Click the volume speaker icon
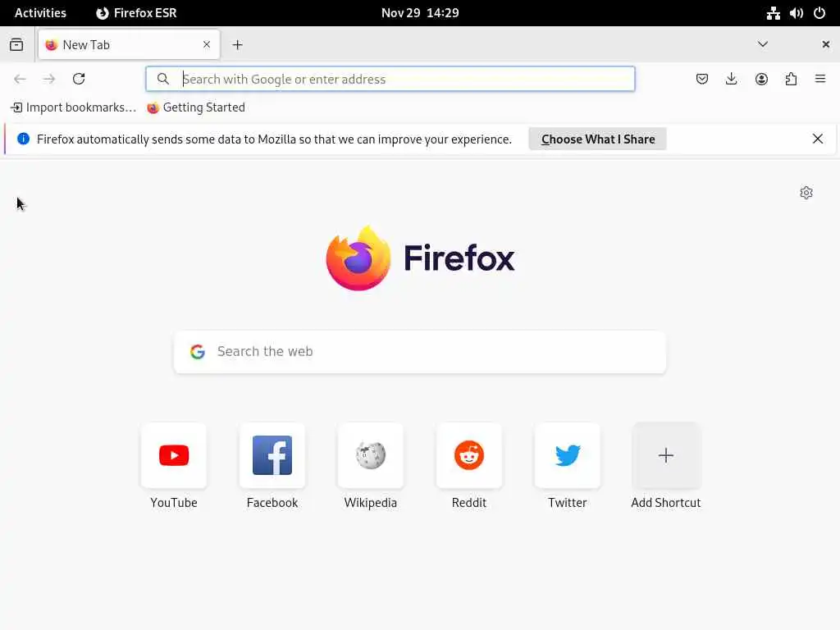This screenshot has width=840, height=630. click(796, 13)
